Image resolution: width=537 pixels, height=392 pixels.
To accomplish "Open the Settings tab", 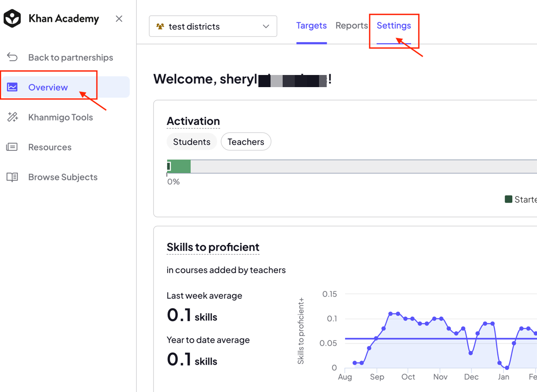I will pos(394,26).
